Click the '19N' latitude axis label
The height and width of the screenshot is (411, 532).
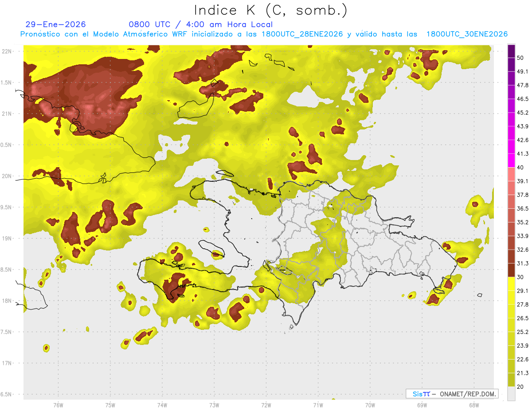coord(7,239)
